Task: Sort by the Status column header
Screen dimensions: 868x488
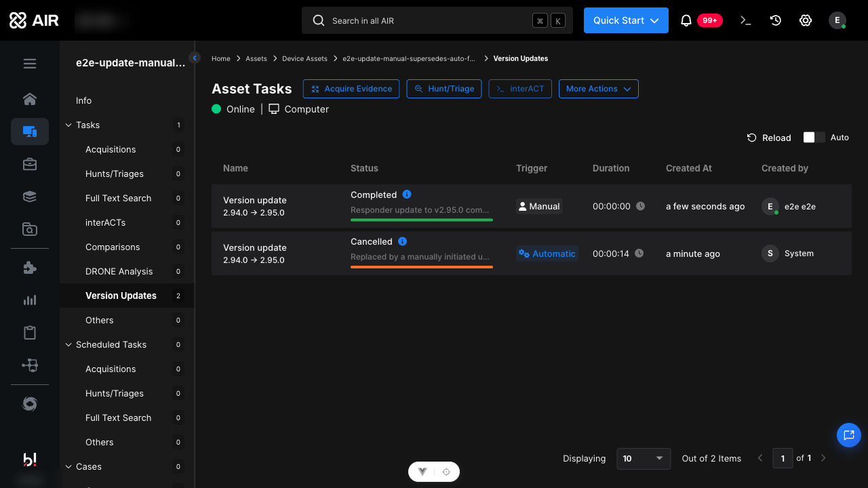Action: click(364, 168)
